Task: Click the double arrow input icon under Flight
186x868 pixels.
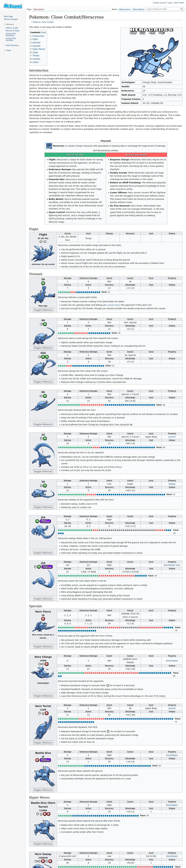Action: (43, 242)
